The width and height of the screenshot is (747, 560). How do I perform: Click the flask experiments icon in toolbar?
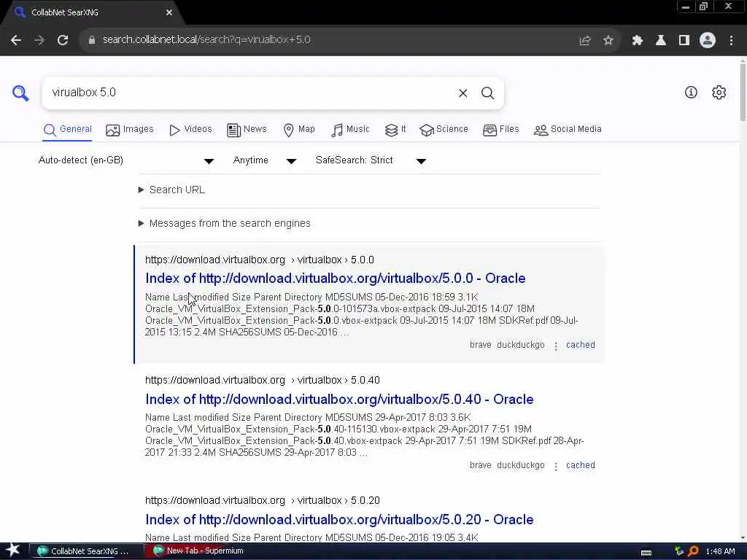[x=660, y=41]
